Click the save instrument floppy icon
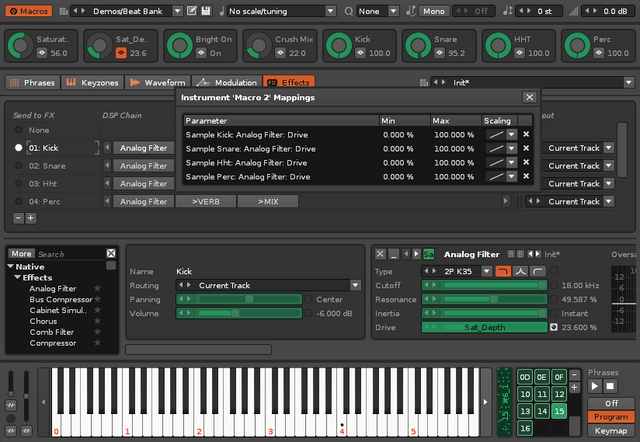The height and width of the screenshot is (442, 640). click(x=205, y=11)
